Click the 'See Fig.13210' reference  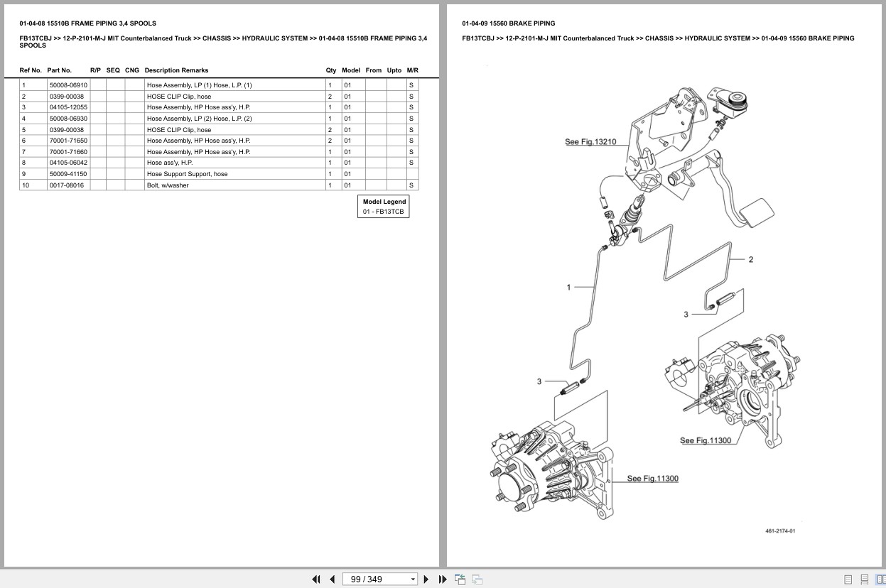click(590, 142)
